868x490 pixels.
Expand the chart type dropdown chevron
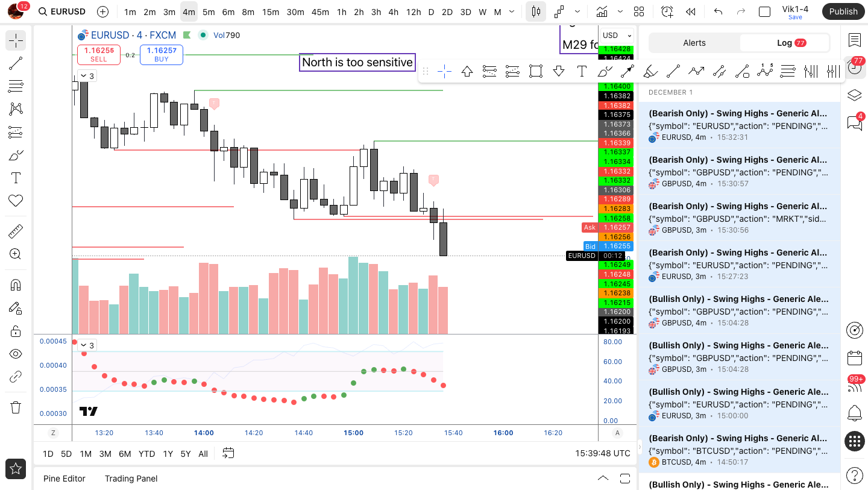pos(577,11)
